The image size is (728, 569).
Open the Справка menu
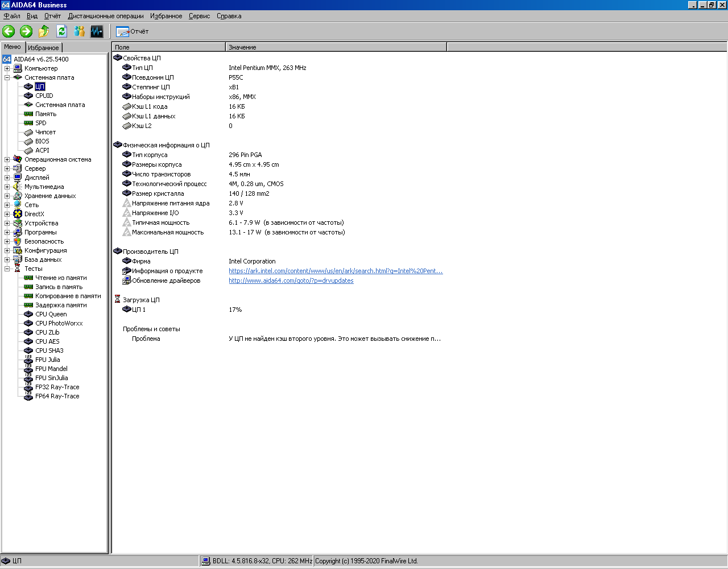229,16
